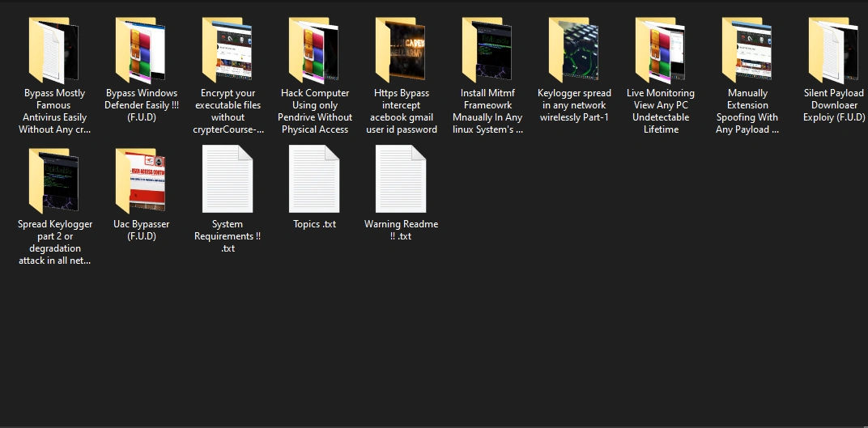Select the Bypass Windows Defender Easily folder icon
This screenshot has width=868, height=428.
click(x=141, y=50)
